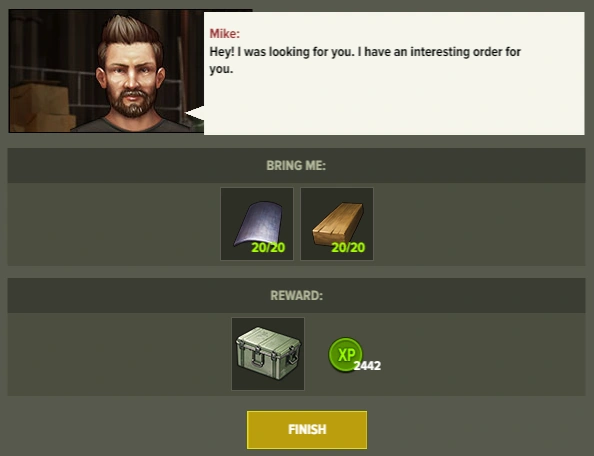
Task: Click the cardboard boxes beside Mike
Action: [x=40, y=107]
